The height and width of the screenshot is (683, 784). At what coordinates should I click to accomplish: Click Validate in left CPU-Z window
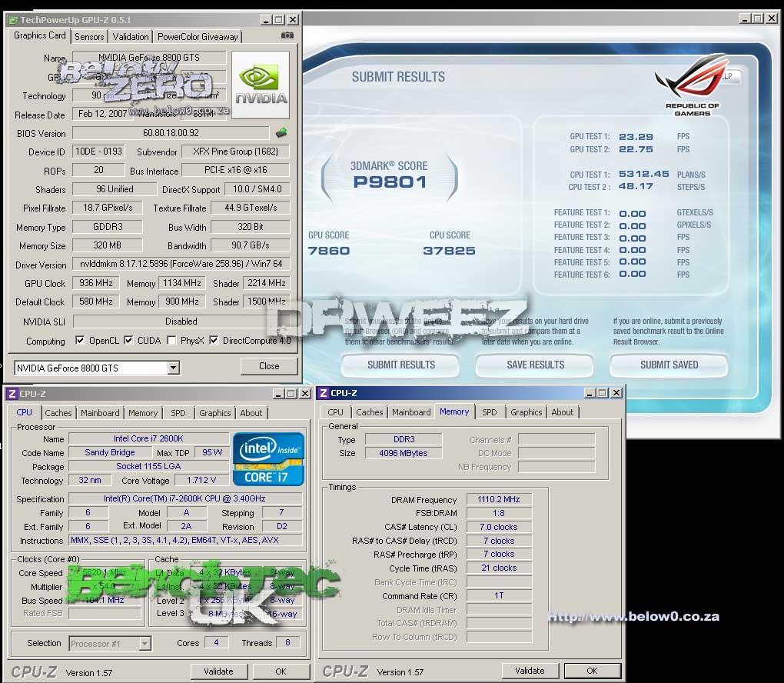(218, 671)
